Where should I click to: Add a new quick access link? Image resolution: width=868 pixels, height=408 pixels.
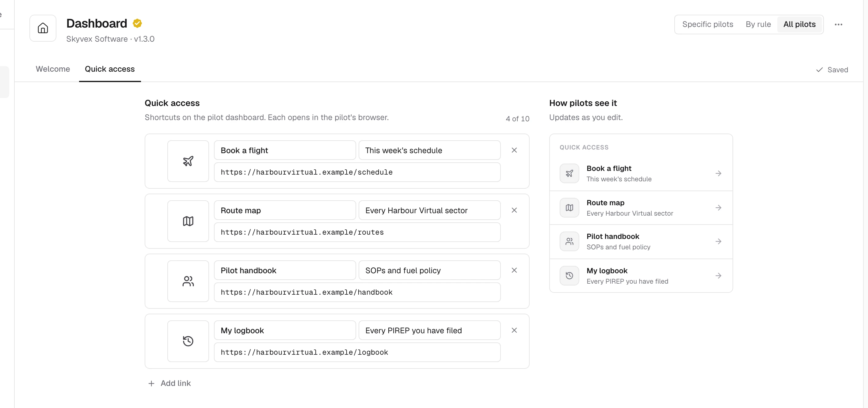point(169,383)
